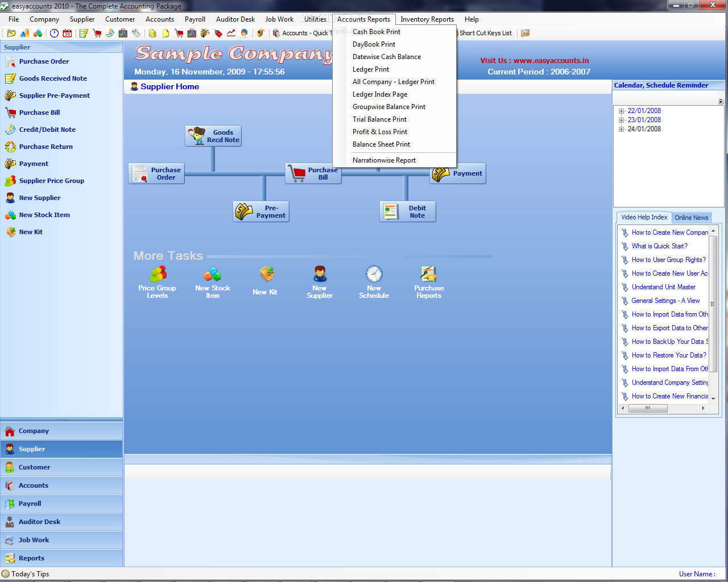The width and height of the screenshot is (728, 582).
Task: Select Trial Balance Print menu entry
Action: coord(394,119)
